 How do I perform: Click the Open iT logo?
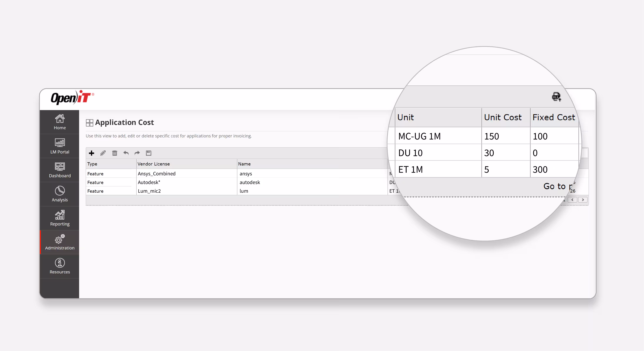pos(72,97)
